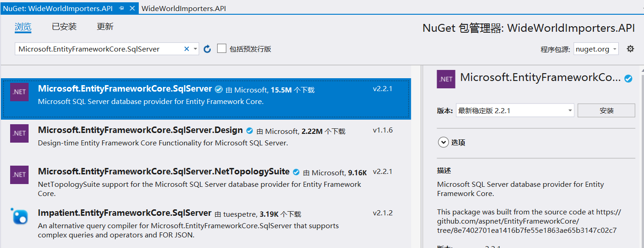The width and height of the screenshot is (644, 248).
Task: Click the NuGet 包管理器: WideWorldImporters.API title
Action: 529,28
